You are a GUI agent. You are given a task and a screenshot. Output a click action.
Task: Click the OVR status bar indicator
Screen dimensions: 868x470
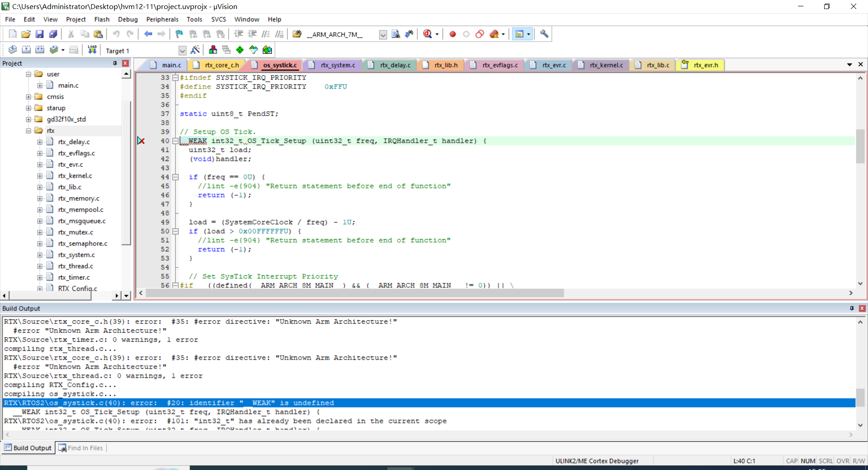click(x=843, y=461)
